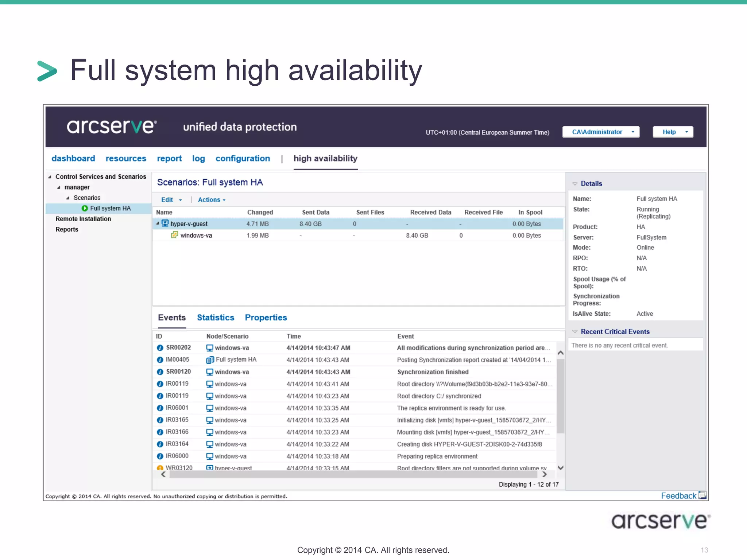
Task: Select 'The replica environment is ready for use.' event
Action: (x=452, y=408)
